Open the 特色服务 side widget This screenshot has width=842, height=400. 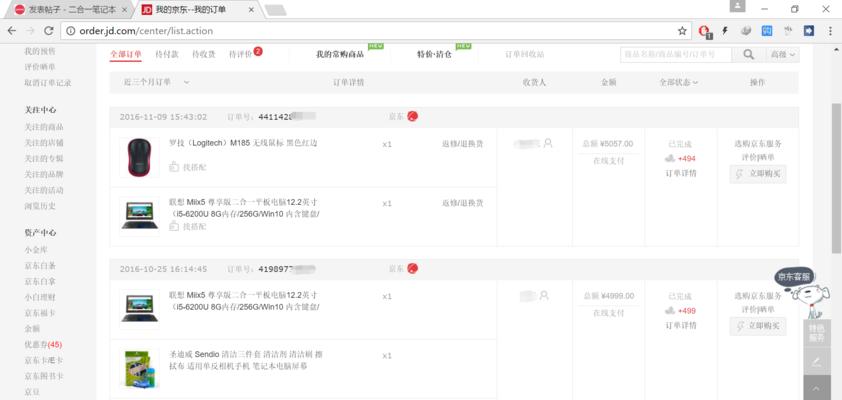817,333
